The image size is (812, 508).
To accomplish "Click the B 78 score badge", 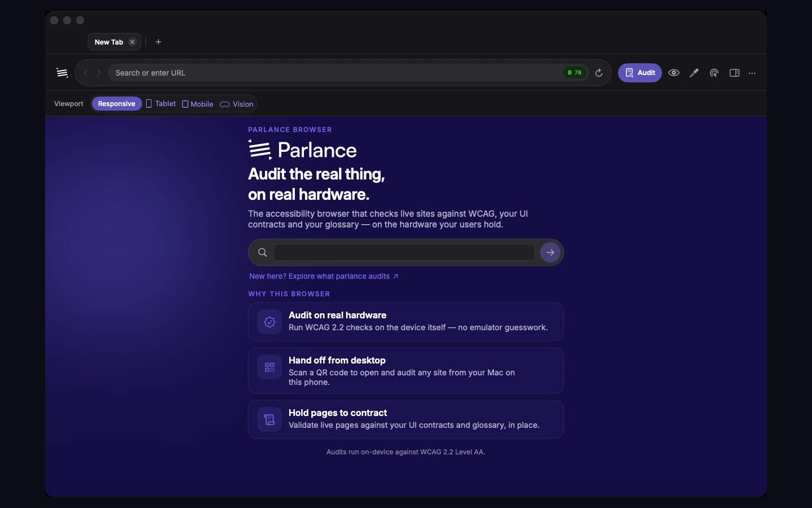I will pyautogui.click(x=575, y=73).
